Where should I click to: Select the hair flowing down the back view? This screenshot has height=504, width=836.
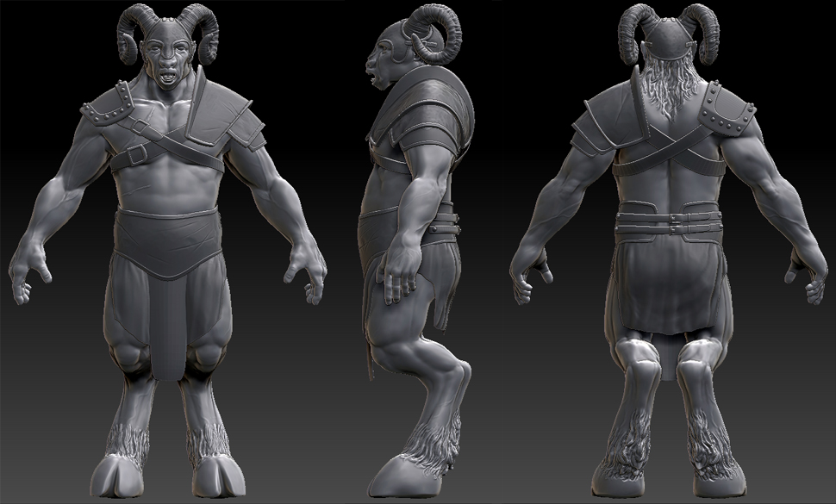(x=668, y=90)
